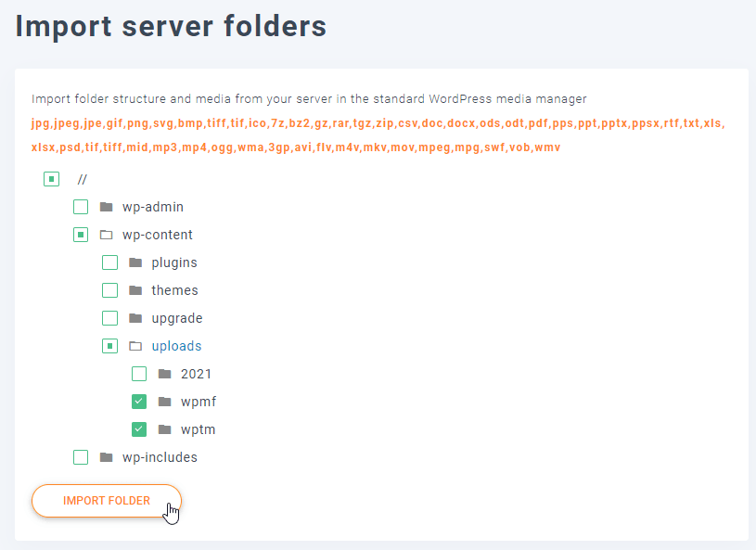Image resolution: width=756 pixels, height=550 pixels.
Task: Tick the wp-admin checkbox
Action: point(81,207)
